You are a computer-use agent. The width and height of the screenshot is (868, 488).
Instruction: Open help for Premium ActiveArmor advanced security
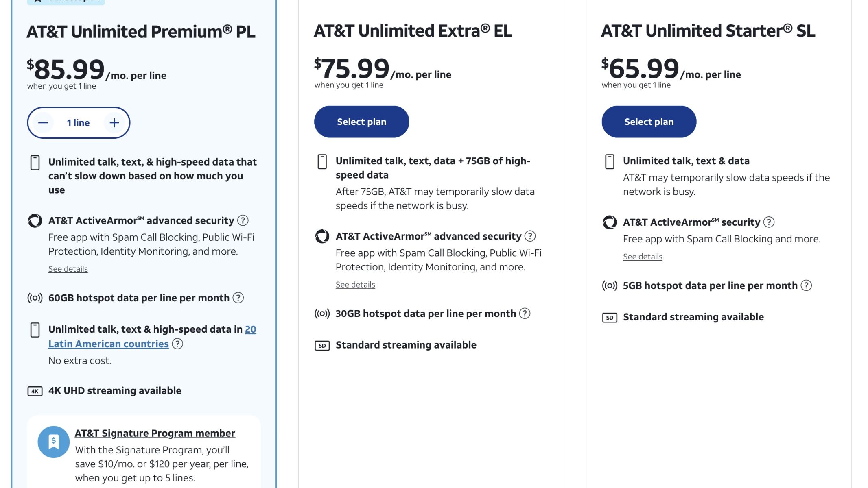click(x=243, y=220)
